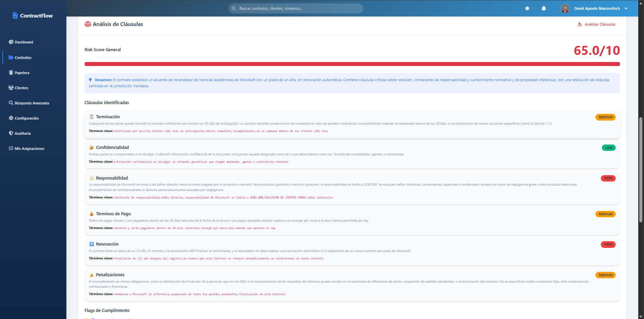The height and width of the screenshot is (319, 644).
Task: Click the MEDIUM badge on Penalizaciones
Action: (606, 275)
